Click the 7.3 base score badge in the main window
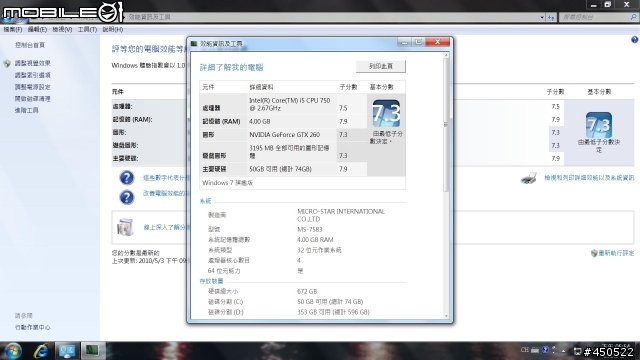640x360 pixels. pos(598,125)
